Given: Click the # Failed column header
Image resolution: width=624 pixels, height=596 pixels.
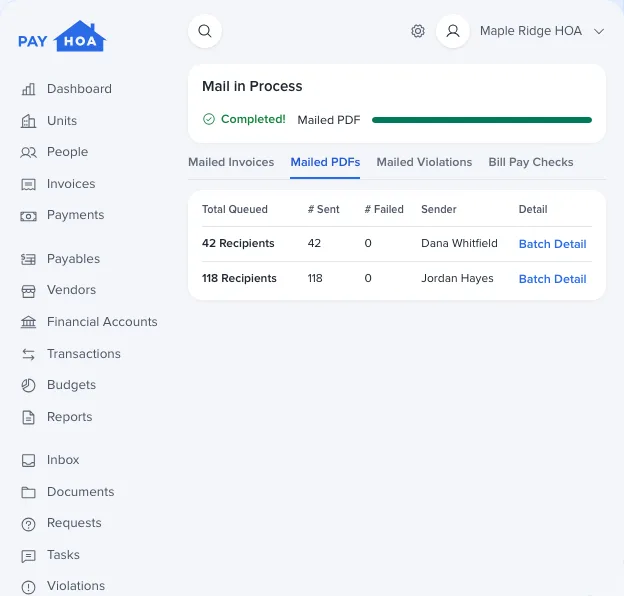Looking at the screenshot, I should pos(384,209).
